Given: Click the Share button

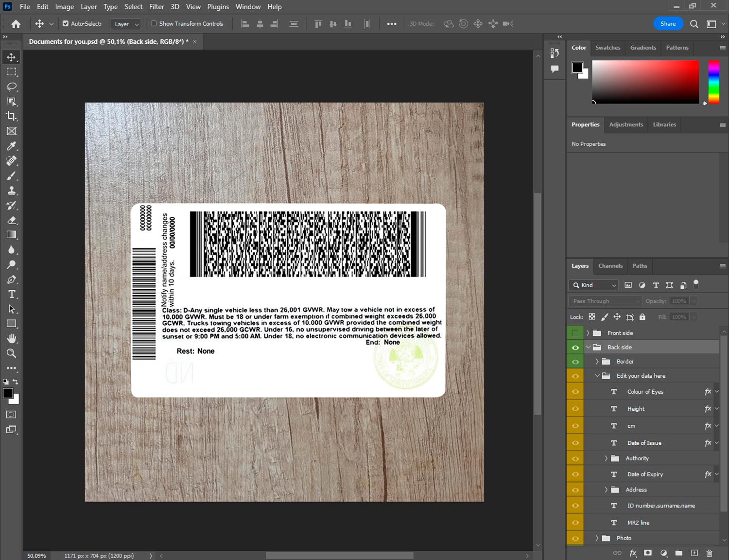Looking at the screenshot, I should pos(668,24).
